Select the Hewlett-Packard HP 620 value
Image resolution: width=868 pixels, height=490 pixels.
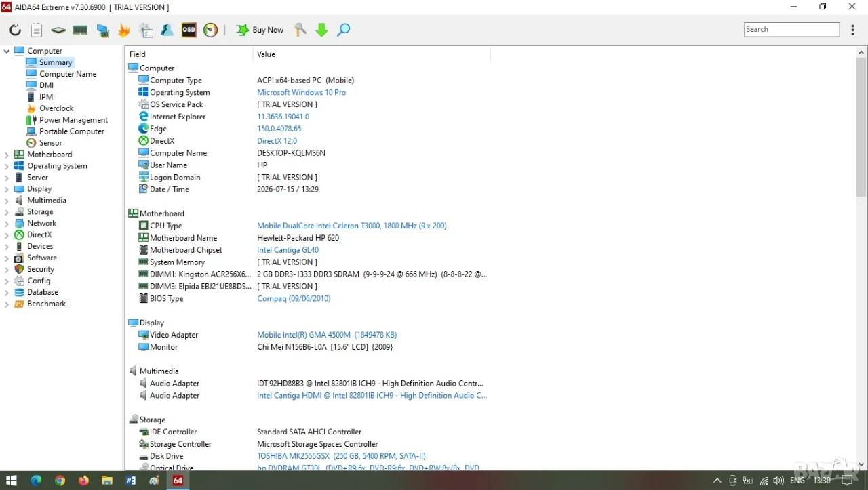[x=298, y=238]
